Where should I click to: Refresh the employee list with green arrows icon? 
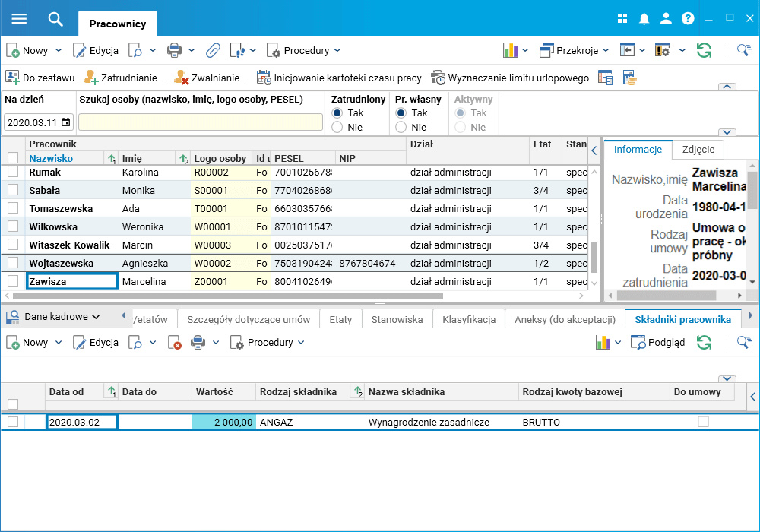coord(704,51)
